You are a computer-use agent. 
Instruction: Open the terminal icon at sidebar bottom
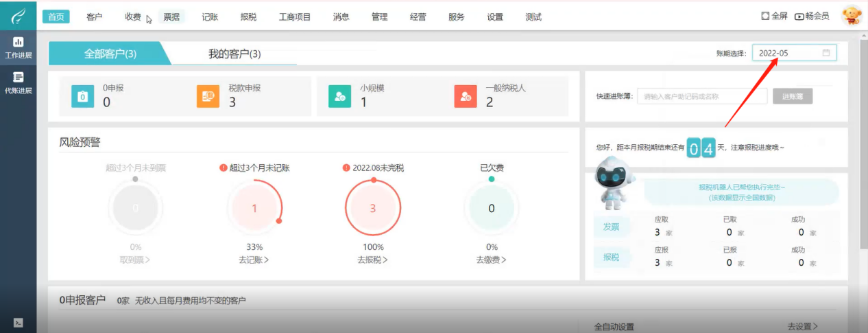[19, 322]
